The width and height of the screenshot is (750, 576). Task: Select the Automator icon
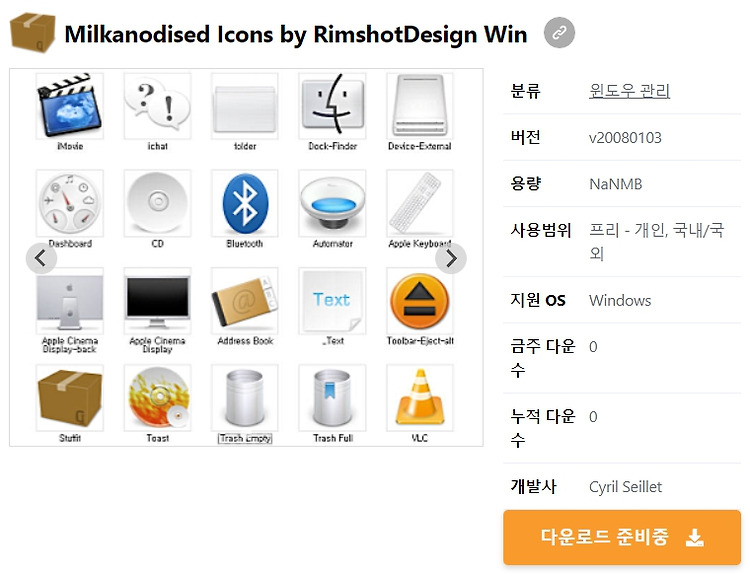pos(332,203)
